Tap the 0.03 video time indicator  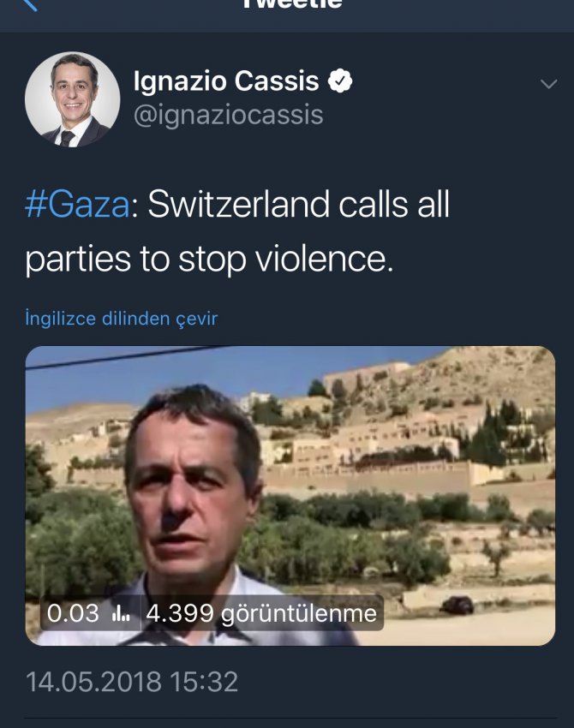73,613
